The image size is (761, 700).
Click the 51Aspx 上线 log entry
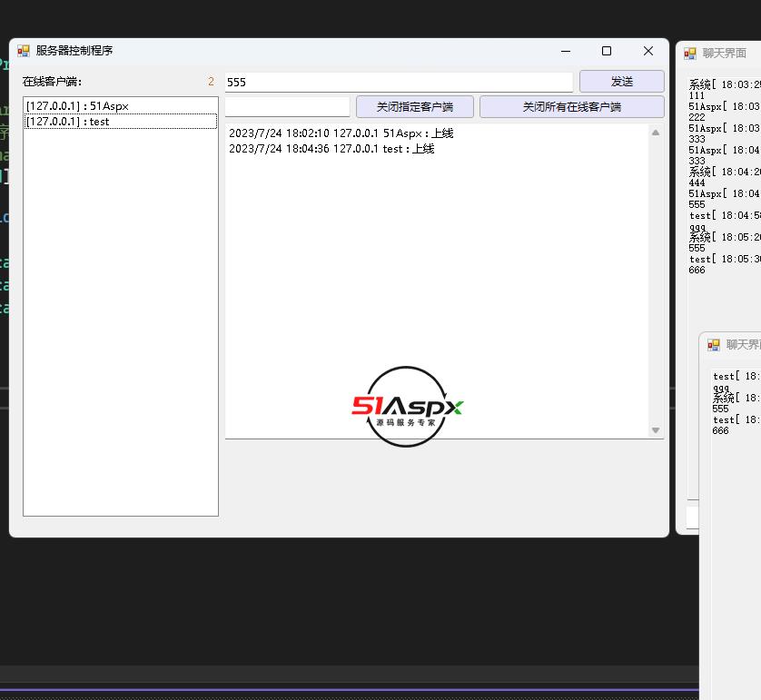pyautogui.click(x=341, y=133)
